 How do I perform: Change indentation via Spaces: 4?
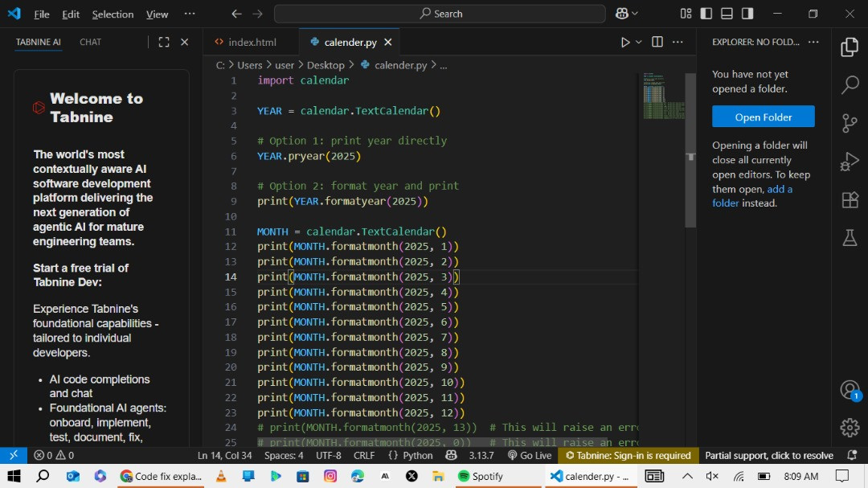pos(284,455)
